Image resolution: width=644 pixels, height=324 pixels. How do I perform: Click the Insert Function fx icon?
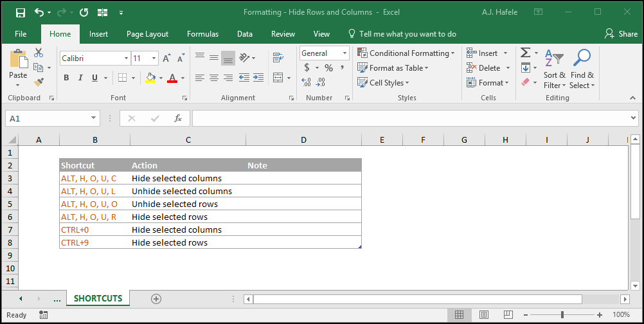coord(178,118)
